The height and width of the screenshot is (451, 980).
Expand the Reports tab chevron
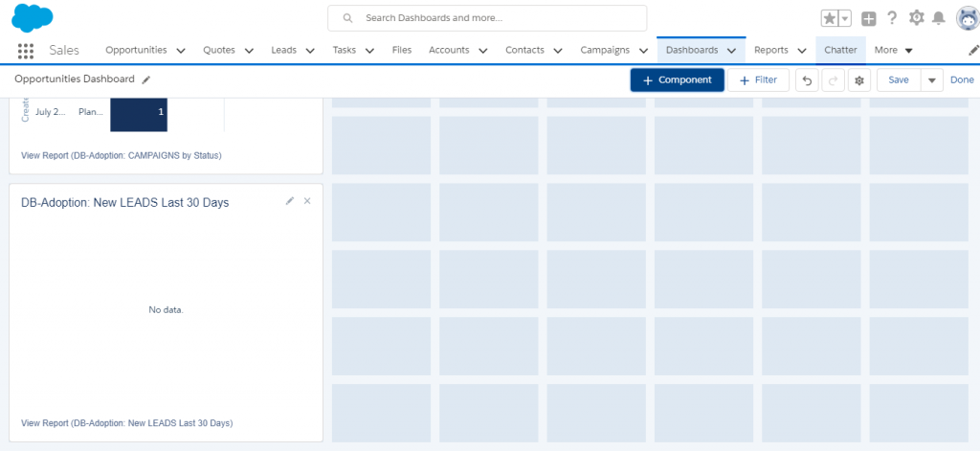tap(802, 51)
